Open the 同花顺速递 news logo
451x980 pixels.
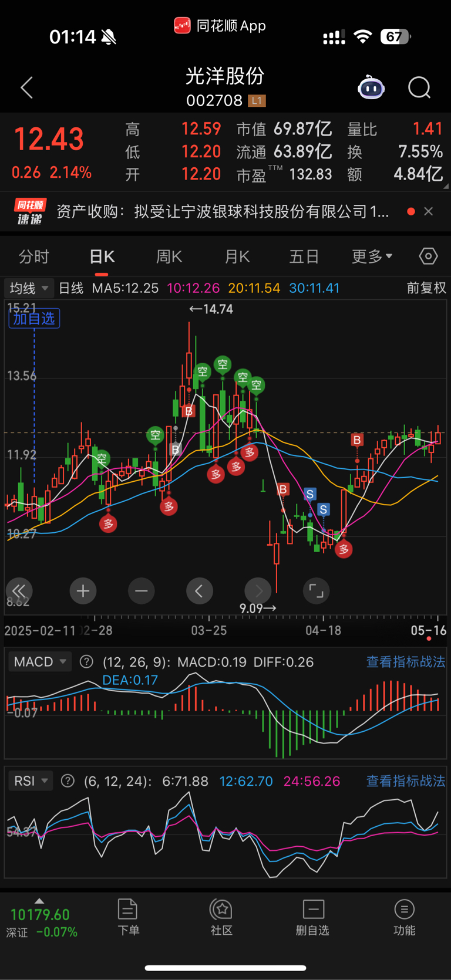point(30,212)
